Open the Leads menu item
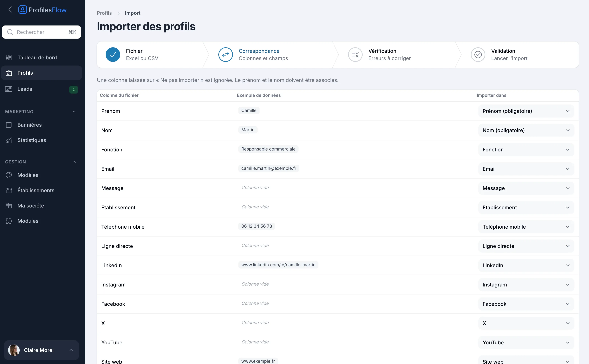This screenshot has height=364, width=589. (42, 89)
